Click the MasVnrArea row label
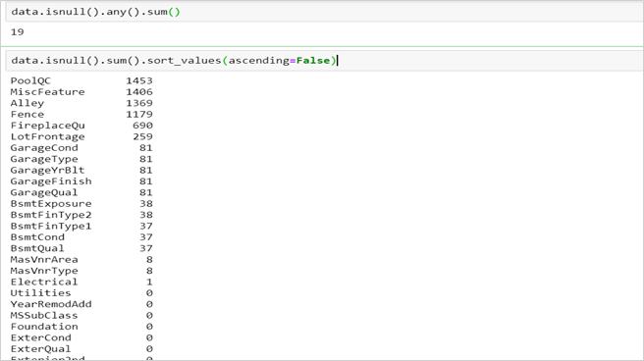 [44, 259]
